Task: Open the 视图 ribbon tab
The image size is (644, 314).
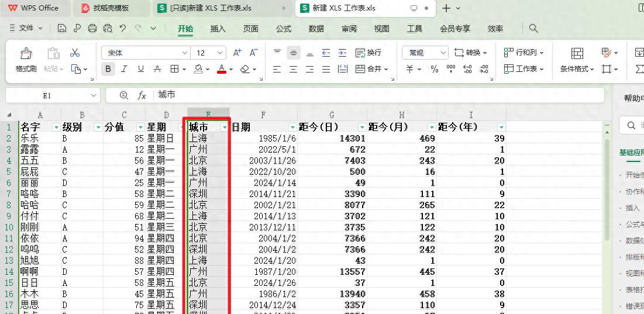Action: click(x=382, y=29)
